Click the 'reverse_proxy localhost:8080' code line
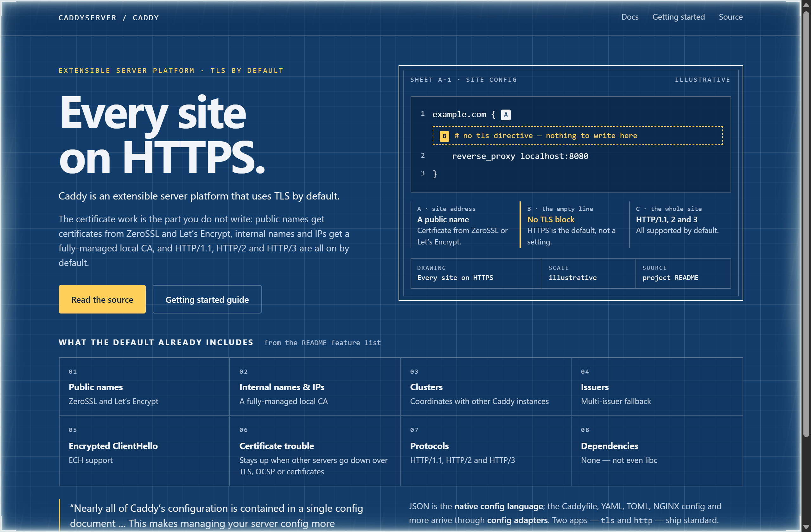 [x=520, y=156]
